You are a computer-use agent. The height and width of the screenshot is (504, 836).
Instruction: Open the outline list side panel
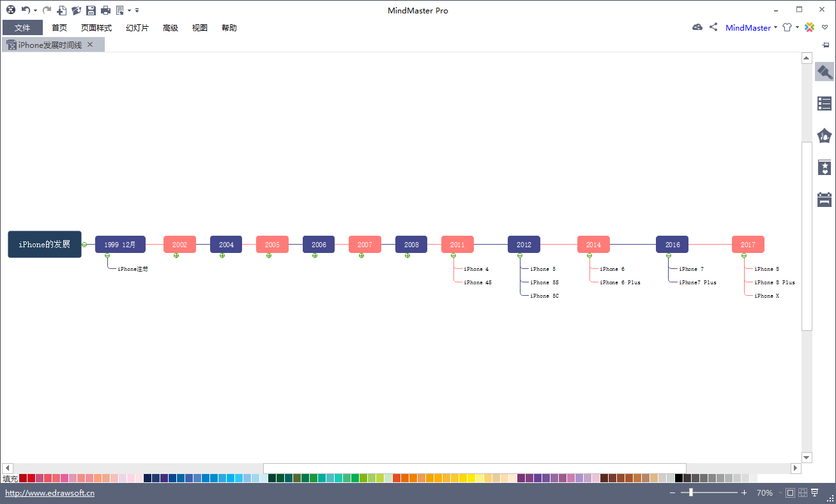tap(825, 103)
